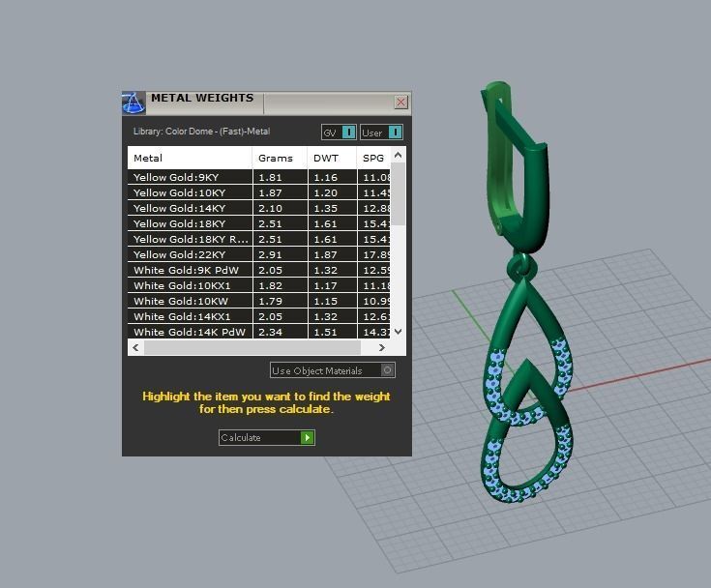Select the Yellow Gold:10KY row

259,192
